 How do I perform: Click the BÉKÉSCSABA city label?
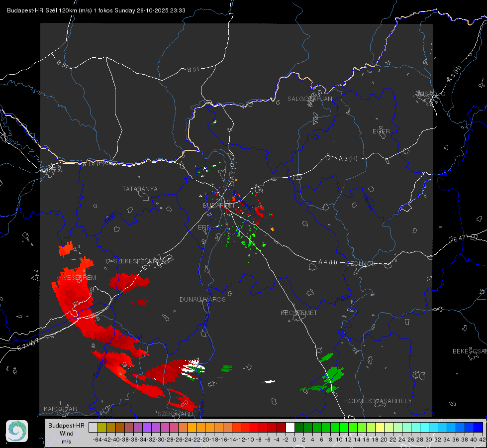(x=469, y=351)
